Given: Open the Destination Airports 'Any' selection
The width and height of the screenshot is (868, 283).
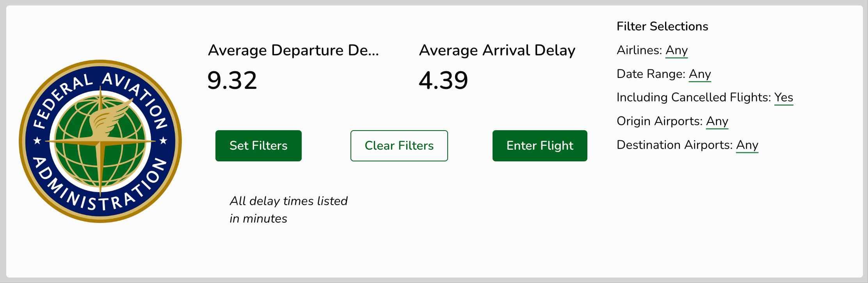Looking at the screenshot, I should tap(747, 145).
